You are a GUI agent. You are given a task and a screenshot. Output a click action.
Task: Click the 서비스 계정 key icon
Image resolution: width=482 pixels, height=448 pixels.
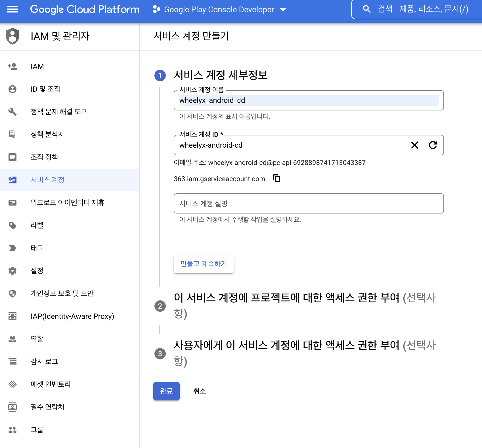point(12,180)
